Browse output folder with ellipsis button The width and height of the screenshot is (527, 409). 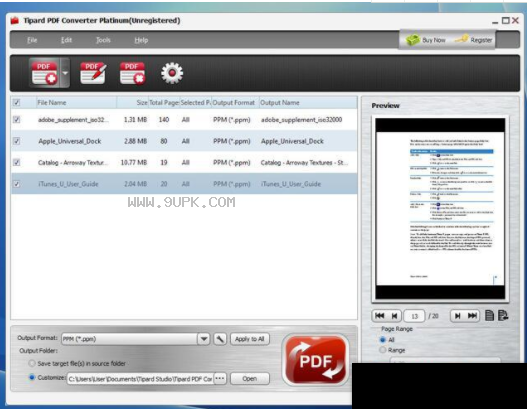[219, 378]
